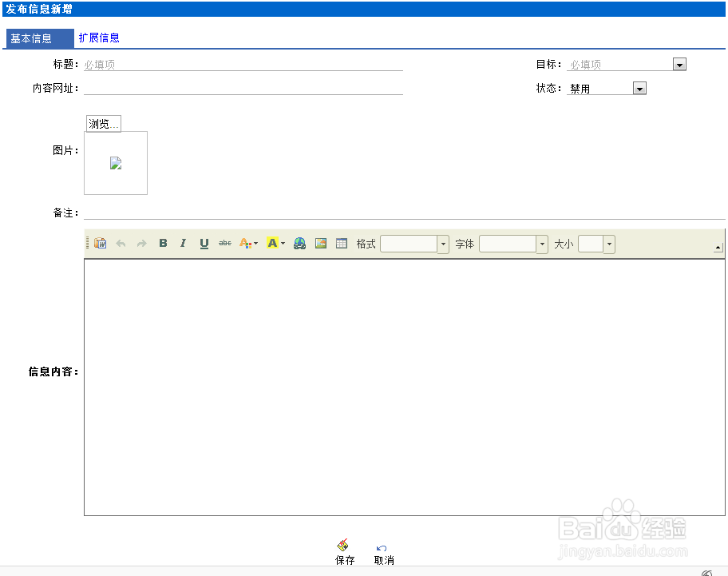Viewport: 728px width, 576px height.
Task: Open the font color picker
Action: pos(248,243)
